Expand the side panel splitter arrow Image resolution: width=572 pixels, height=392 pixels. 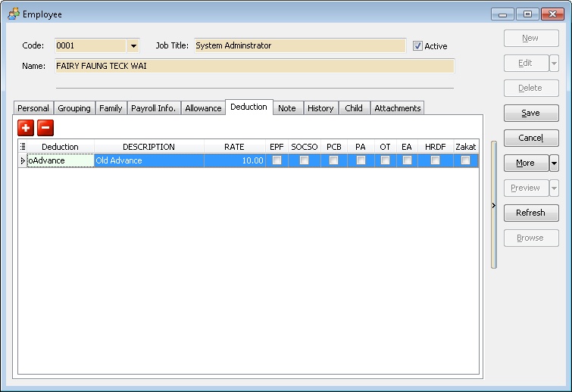coord(493,205)
